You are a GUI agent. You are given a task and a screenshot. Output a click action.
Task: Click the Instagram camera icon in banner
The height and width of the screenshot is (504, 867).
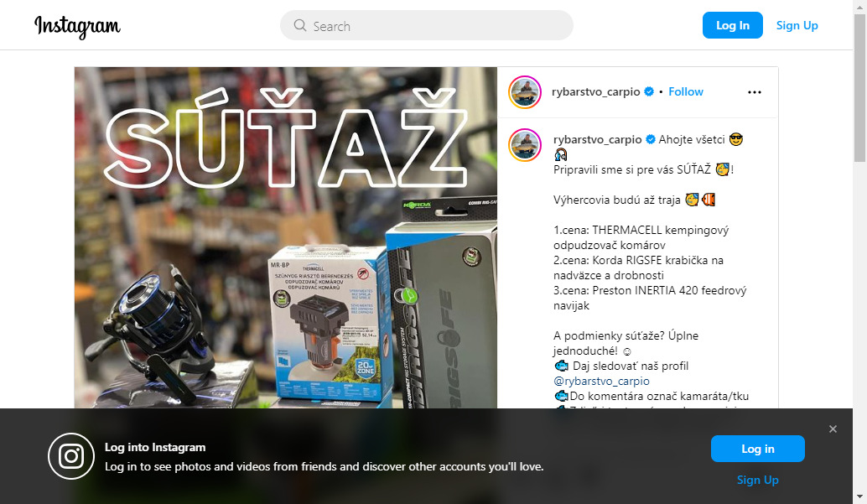(71, 456)
